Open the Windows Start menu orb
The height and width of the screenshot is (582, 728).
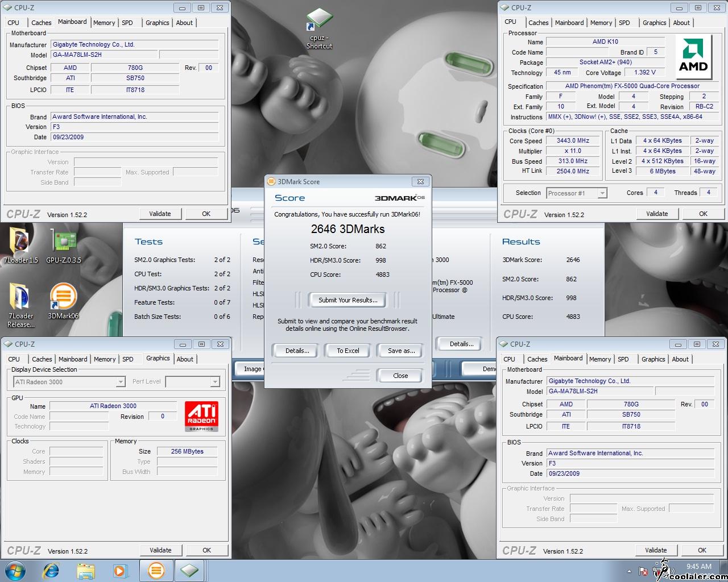click(x=15, y=570)
